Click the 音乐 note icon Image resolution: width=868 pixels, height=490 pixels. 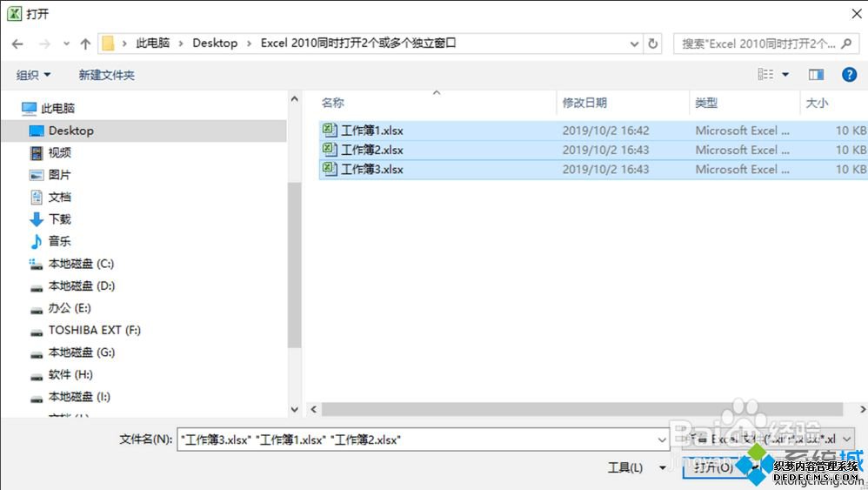(x=37, y=241)
